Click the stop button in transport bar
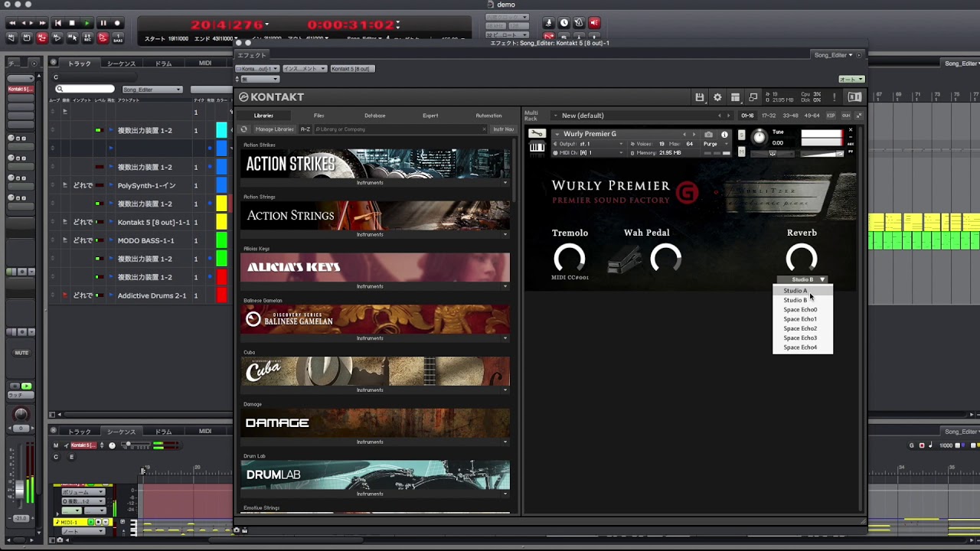Viewport: 980px width, 551px height. point(72,23)
